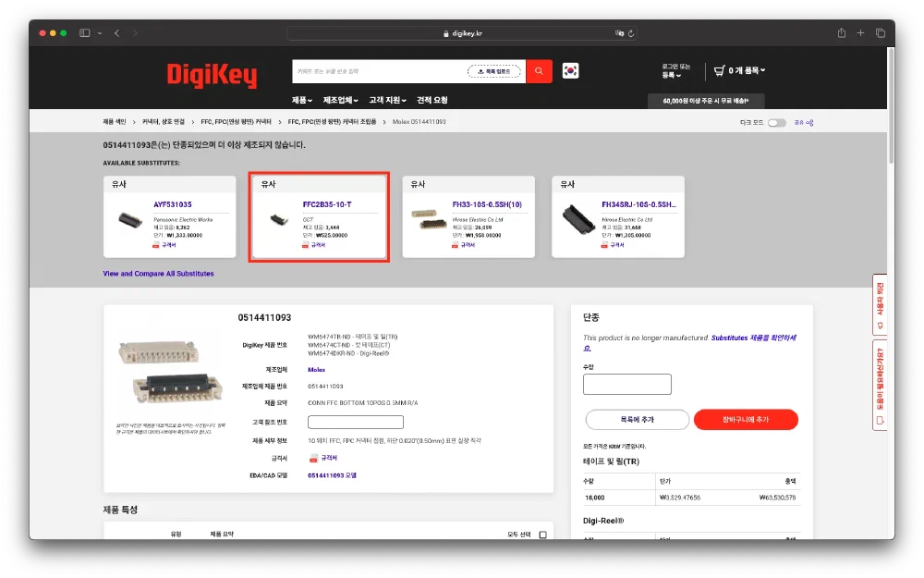Check the 모두 선택 checkbox in 제품 특성

click(x=543, y=534)
